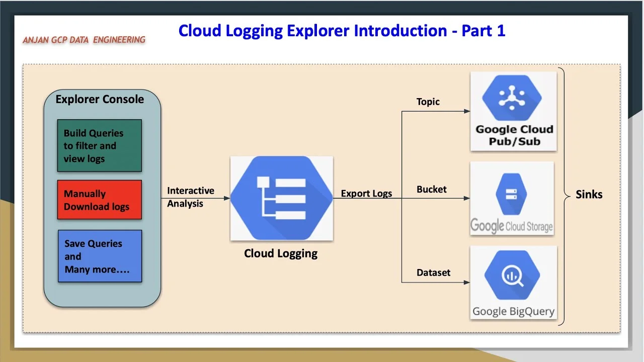Click the ANJAN GCP DATA ENGINEERING logo

click(x=84, y=39)
